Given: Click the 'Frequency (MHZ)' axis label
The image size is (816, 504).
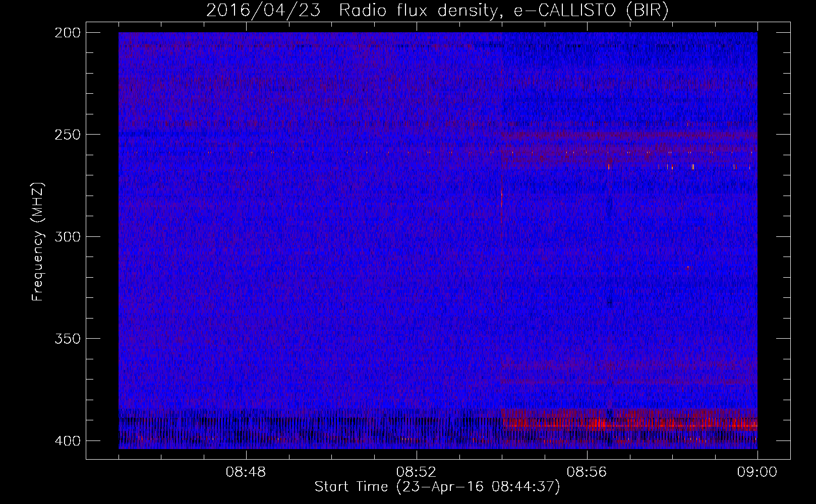Looking at the screenshot, I should tap(38, 241).
